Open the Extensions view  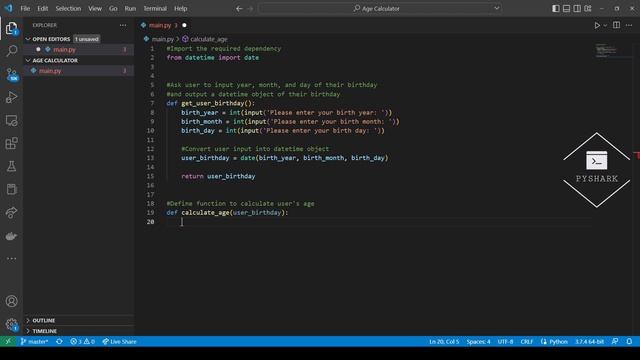pyautogui.click(x=11, y=143)
